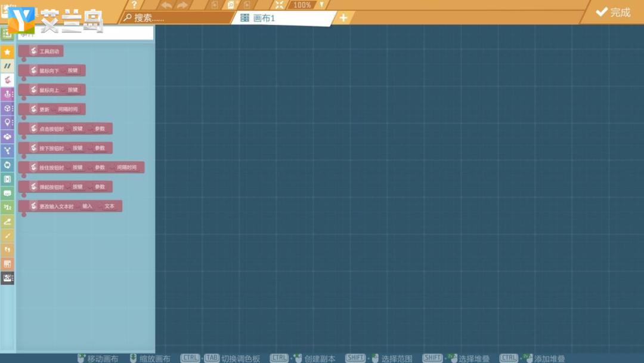Switch to the 画布1 canvas tab

point(283,18)
